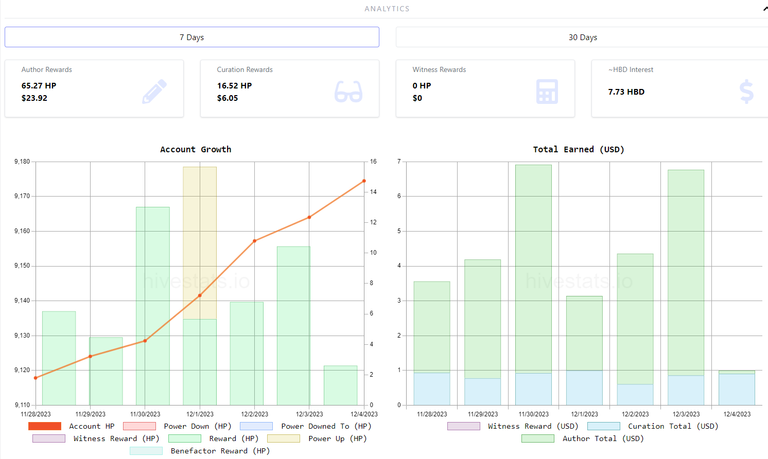The width and height of the screenshot is (768, 459).
Task: Toggle the Curation Total (USD) legend swatch
Action: tap(603, 426)
